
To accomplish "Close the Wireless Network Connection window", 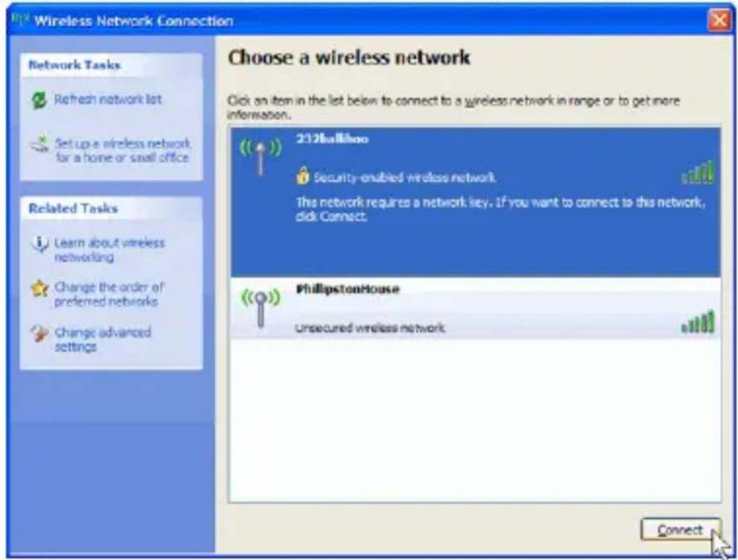I will (x=719, y=21).
